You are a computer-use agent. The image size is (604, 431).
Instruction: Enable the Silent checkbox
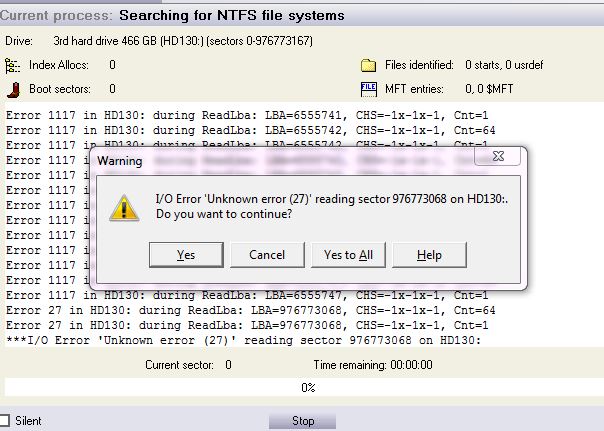(5, 421)
